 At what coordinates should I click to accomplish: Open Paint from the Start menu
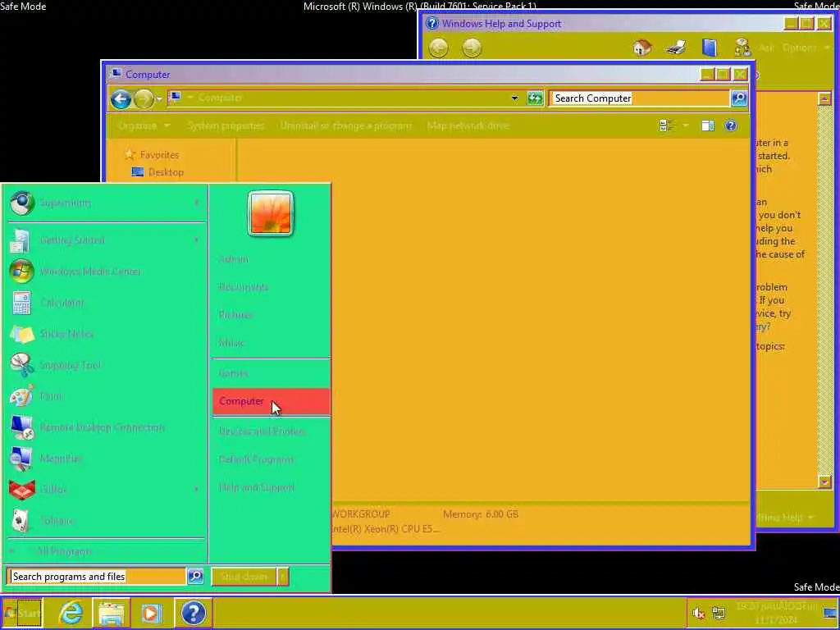pos(104,396)
